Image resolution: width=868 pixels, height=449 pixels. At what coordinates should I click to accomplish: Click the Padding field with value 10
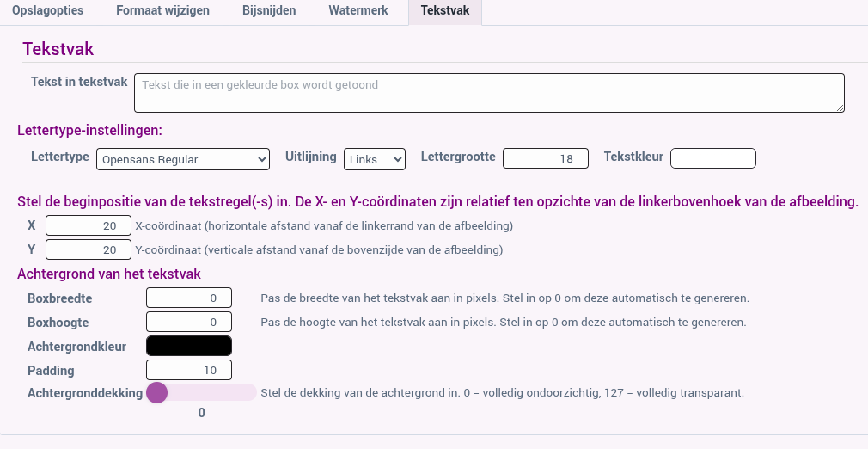point(189,370)
